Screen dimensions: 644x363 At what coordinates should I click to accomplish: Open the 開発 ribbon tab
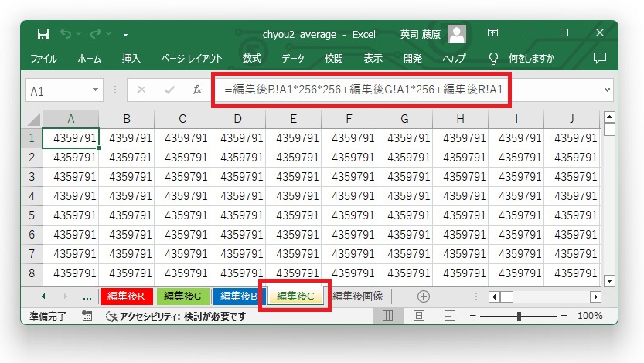(413, 59)
